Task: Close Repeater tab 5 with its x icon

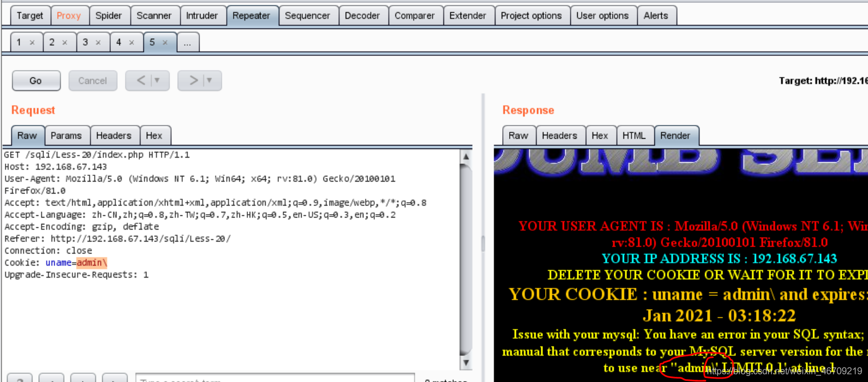Action: pyautogui.click(x=166, y=42)
